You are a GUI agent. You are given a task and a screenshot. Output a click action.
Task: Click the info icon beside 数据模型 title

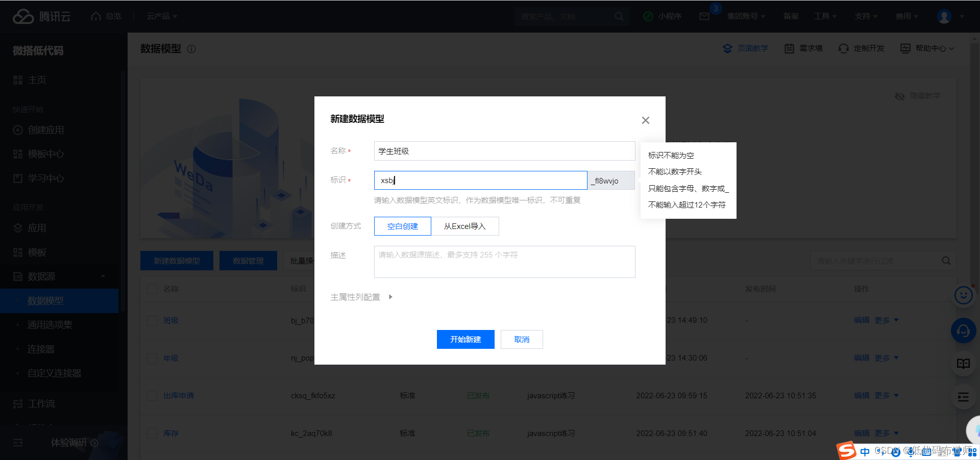[191, 49]
